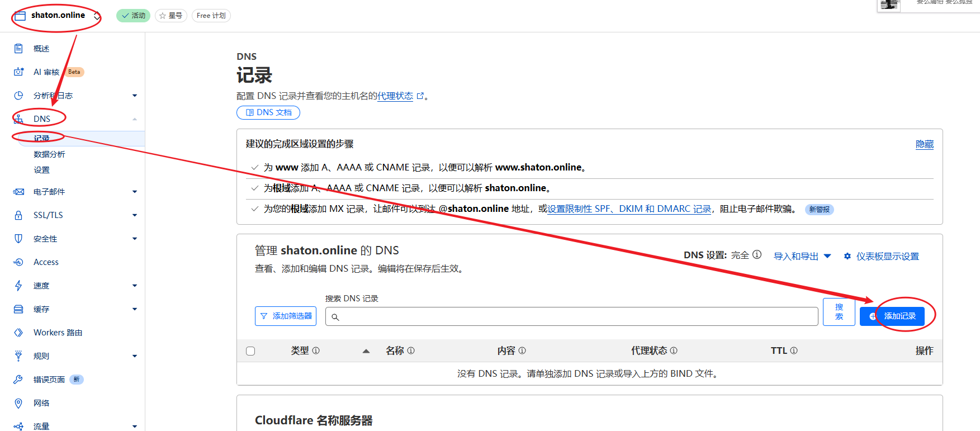Click the browser window icon beside shaton.online
This screenshot has width=980, height=431.
click(20, 16)
